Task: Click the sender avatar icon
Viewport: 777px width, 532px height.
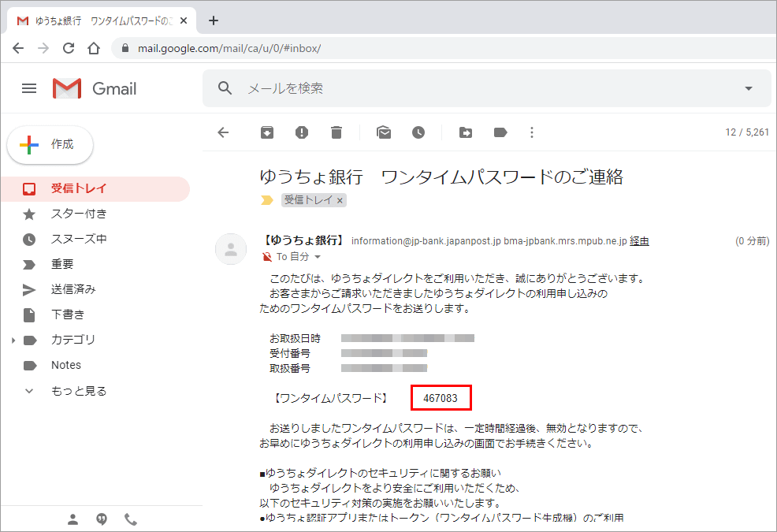Action: tap(230, 249)
